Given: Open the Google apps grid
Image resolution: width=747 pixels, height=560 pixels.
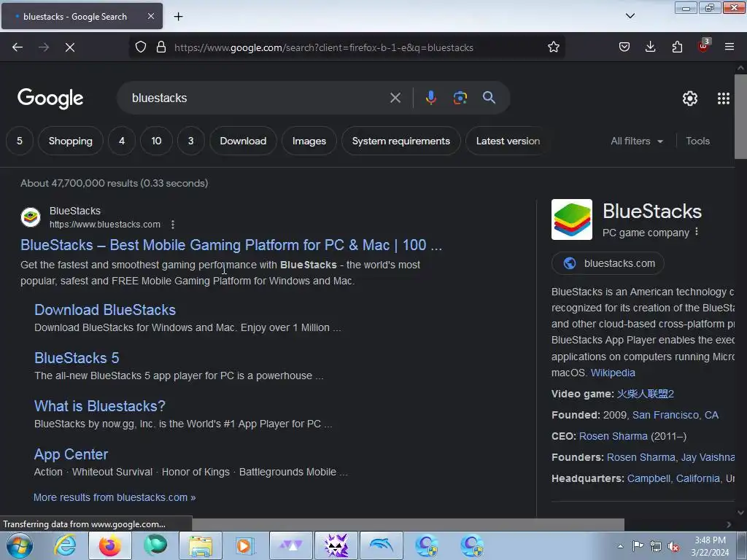Looking at the screenshot, I should [x=723, y=98].
